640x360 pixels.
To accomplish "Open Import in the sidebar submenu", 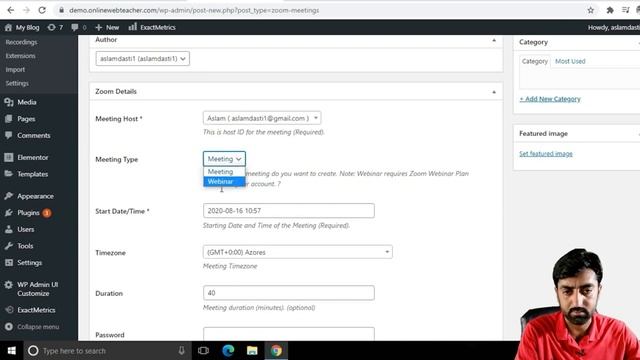I will (x=15, y=70).
